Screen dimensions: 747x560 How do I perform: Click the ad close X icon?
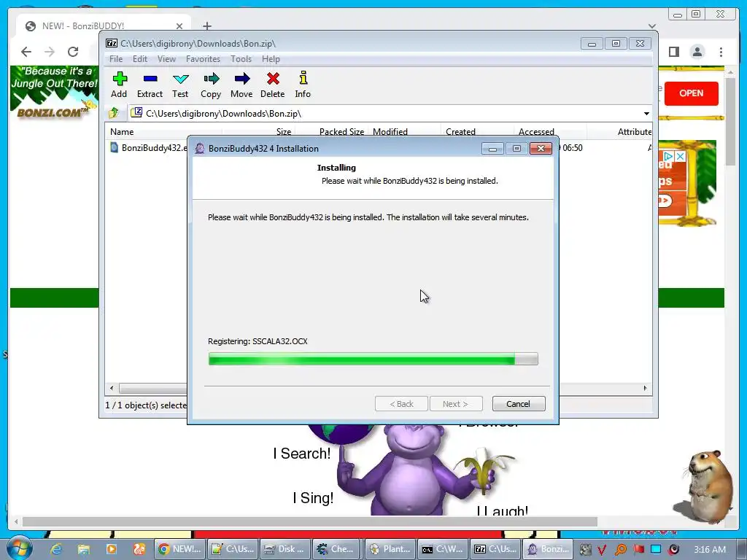point(681,156)
